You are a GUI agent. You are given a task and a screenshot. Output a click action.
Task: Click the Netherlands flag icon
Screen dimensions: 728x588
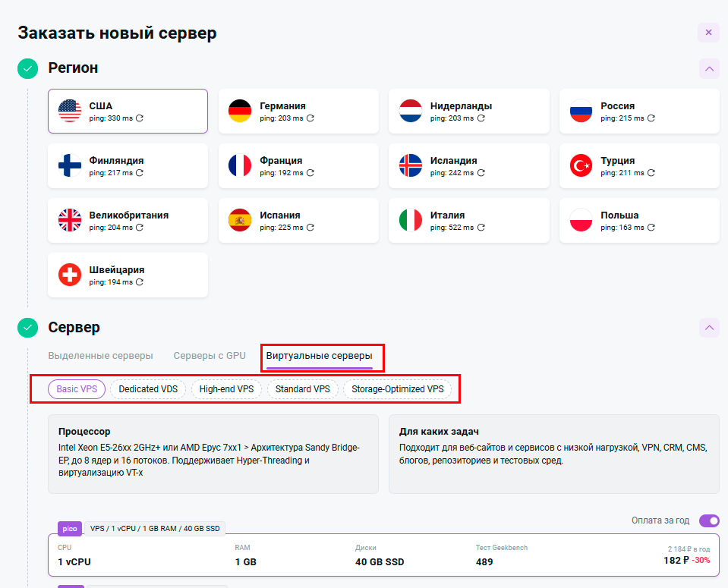coord(411,111)
